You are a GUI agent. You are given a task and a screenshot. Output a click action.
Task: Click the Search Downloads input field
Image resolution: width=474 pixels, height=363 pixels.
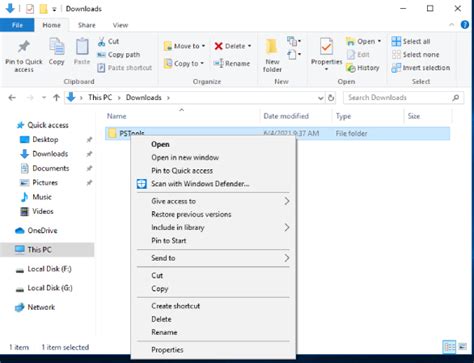(x=398, y=98)
